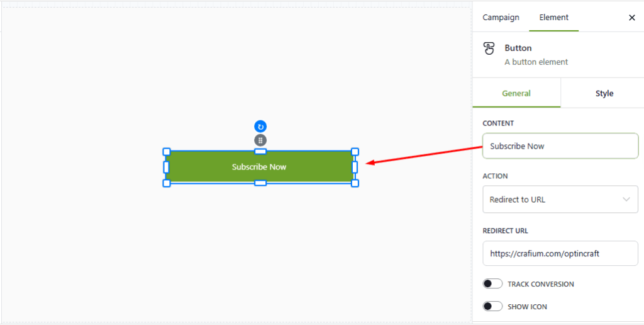644x325 pixels.
Task: Select the General tab
Action: [516, 94]
